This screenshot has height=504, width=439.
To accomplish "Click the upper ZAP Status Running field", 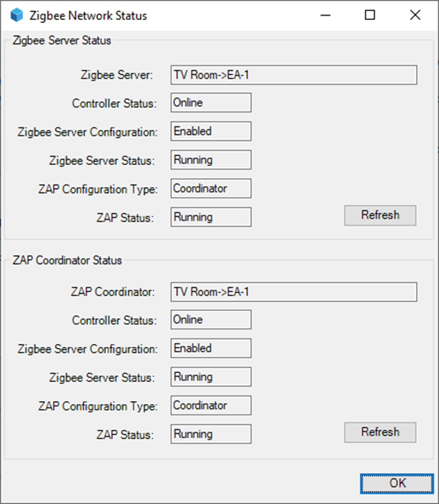I will click(x=211, y=217).
